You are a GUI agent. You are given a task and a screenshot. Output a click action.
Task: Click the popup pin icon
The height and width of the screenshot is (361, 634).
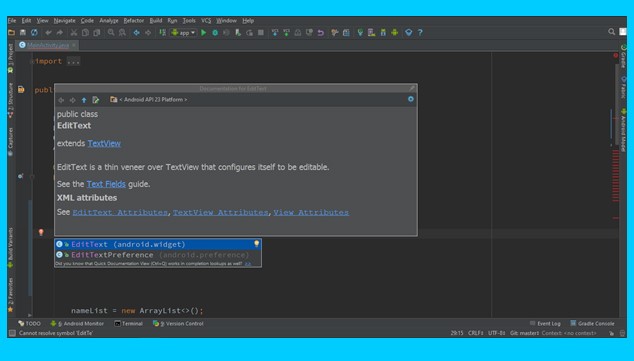click(412, 88)
